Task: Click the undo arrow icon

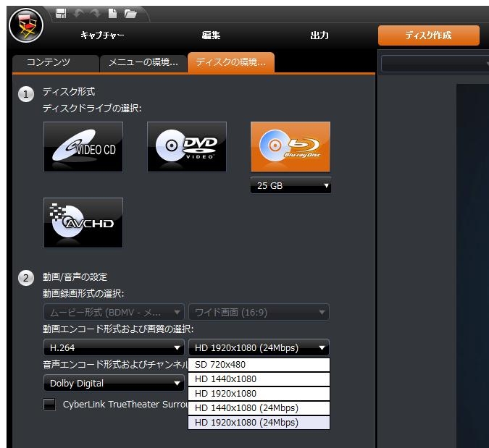Action: (78, 14)
